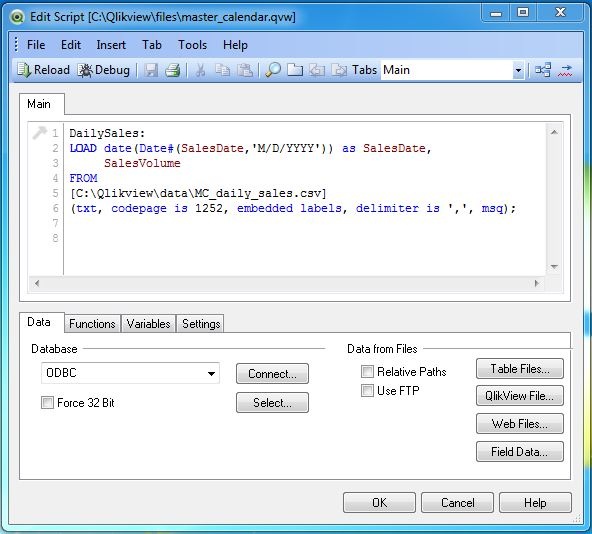Open the Tab menu
The height and width of the screenshot is (534, 592).
click(152, 45)
